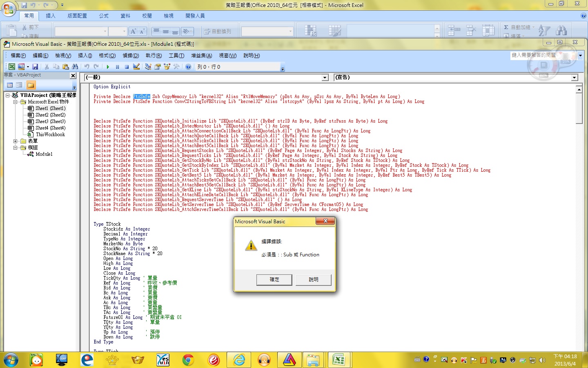The width and height of the screenshot is (588, 368).
Task: Paste from clipboard in VBA toolbar
Action: (x=65, y=67)
